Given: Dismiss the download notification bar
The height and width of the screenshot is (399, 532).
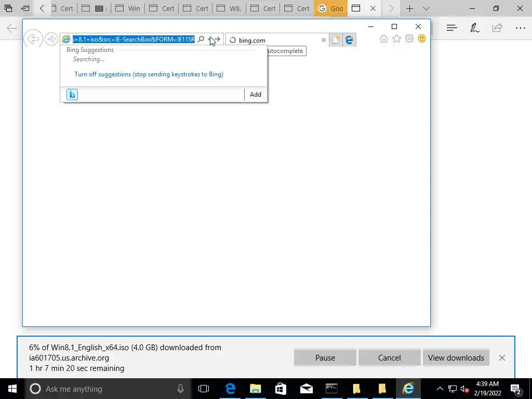Looking at the screenshot, I should [x=502, y=357].
